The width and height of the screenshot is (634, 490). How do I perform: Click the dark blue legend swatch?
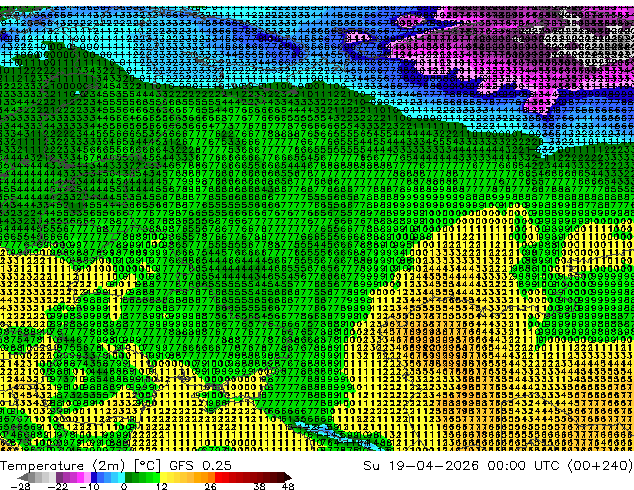click(94, 477)
